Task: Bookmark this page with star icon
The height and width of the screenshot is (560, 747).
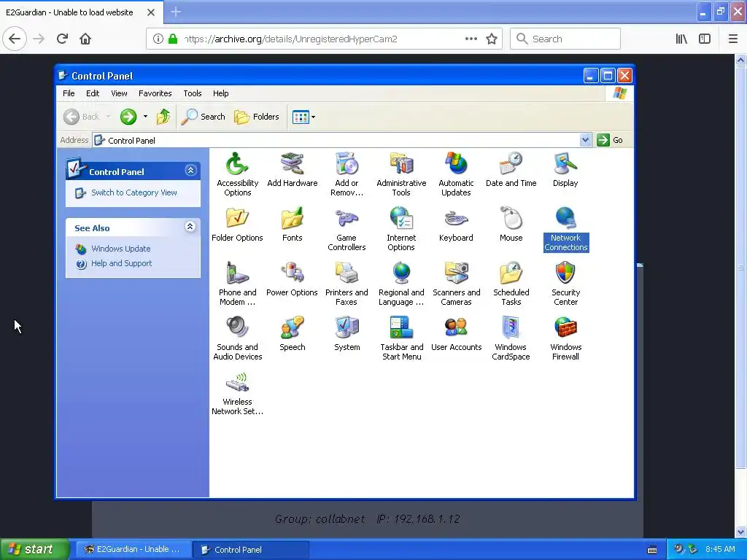Action: 492,39
